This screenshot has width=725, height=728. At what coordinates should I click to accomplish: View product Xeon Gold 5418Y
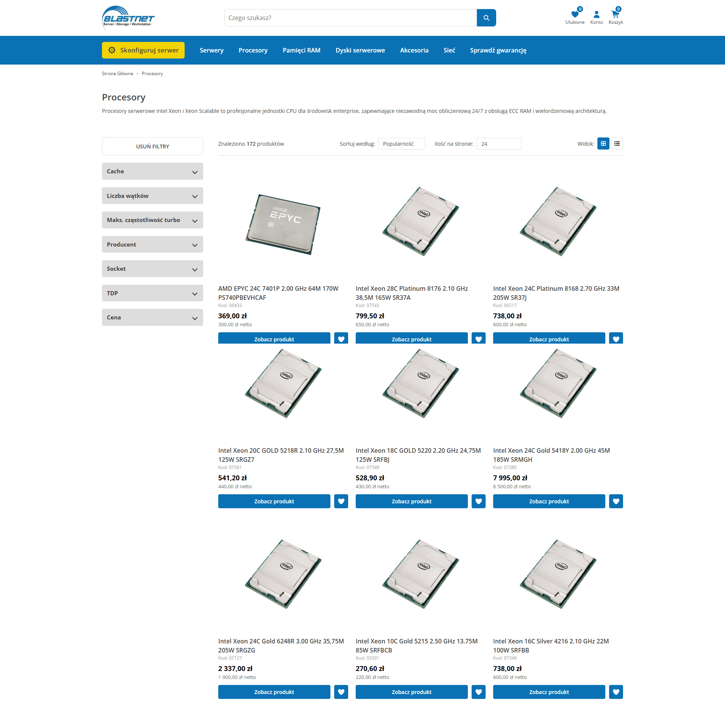click(549, 501)
